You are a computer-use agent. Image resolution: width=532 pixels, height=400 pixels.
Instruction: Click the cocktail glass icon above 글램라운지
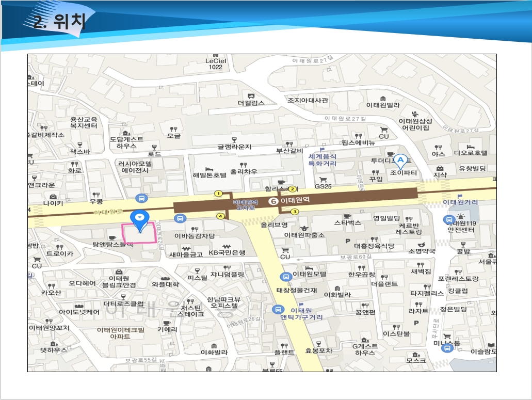click(x=234, y=140)
